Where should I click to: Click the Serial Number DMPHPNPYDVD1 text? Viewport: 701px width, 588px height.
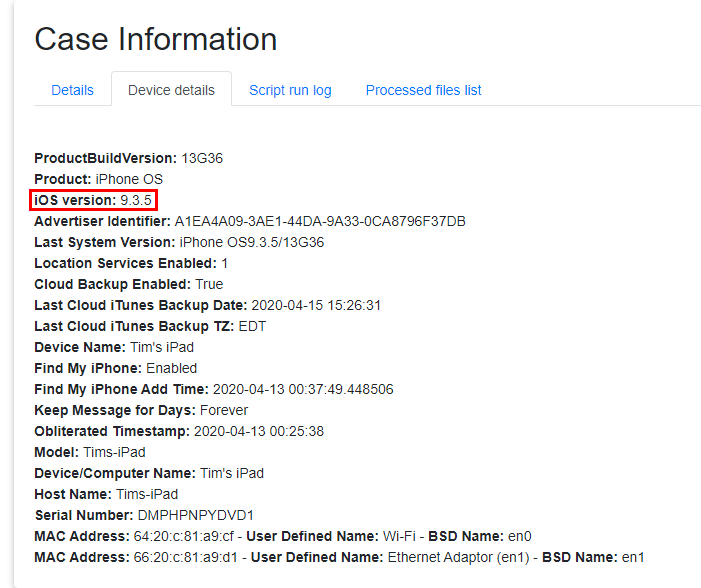tap(195, 515)
